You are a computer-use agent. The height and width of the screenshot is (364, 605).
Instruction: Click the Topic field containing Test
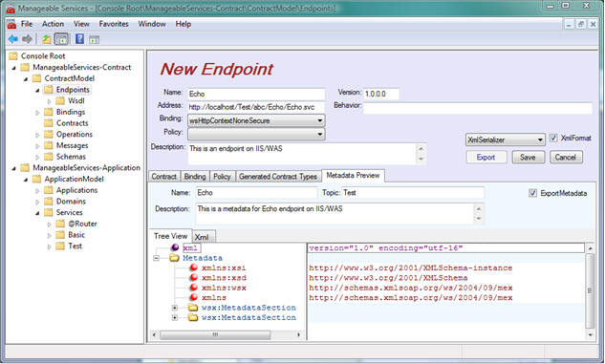point(413,192)
